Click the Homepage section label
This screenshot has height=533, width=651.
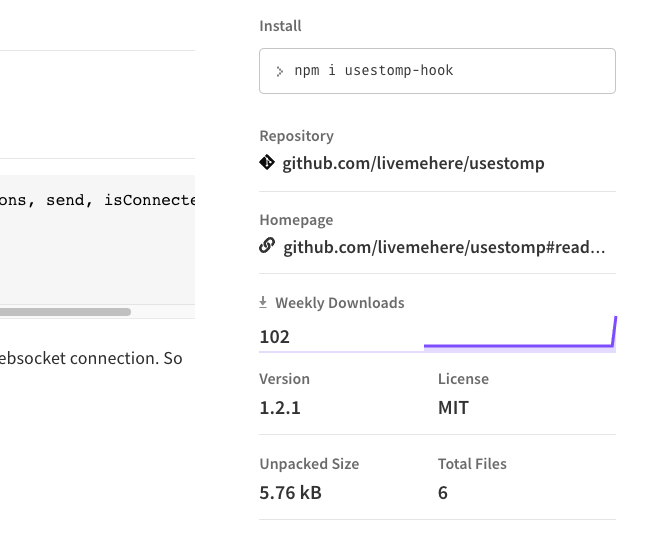tap(296, 220)
